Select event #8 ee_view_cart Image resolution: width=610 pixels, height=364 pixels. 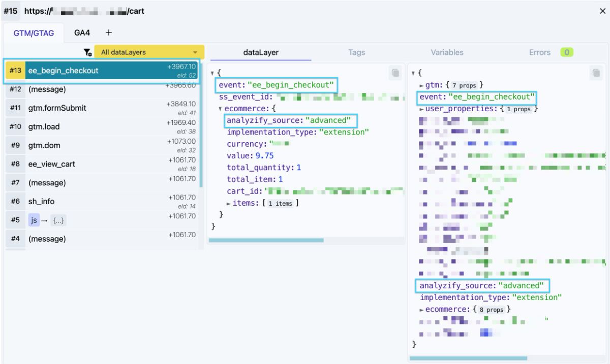coord(102,164)
